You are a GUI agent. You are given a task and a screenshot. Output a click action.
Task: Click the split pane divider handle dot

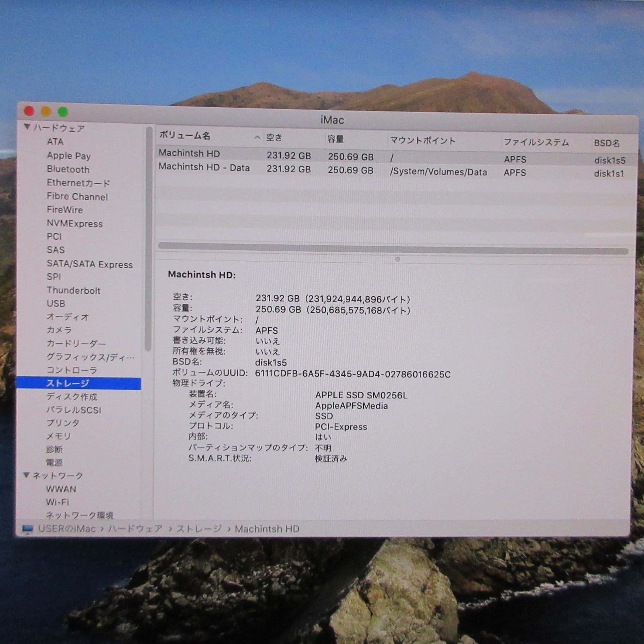(398, 260)
